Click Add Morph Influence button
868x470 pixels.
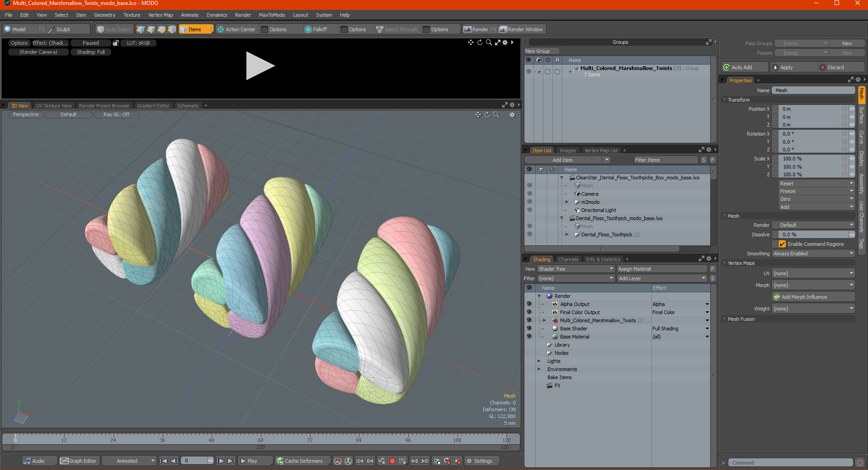(x=813, y=297)
